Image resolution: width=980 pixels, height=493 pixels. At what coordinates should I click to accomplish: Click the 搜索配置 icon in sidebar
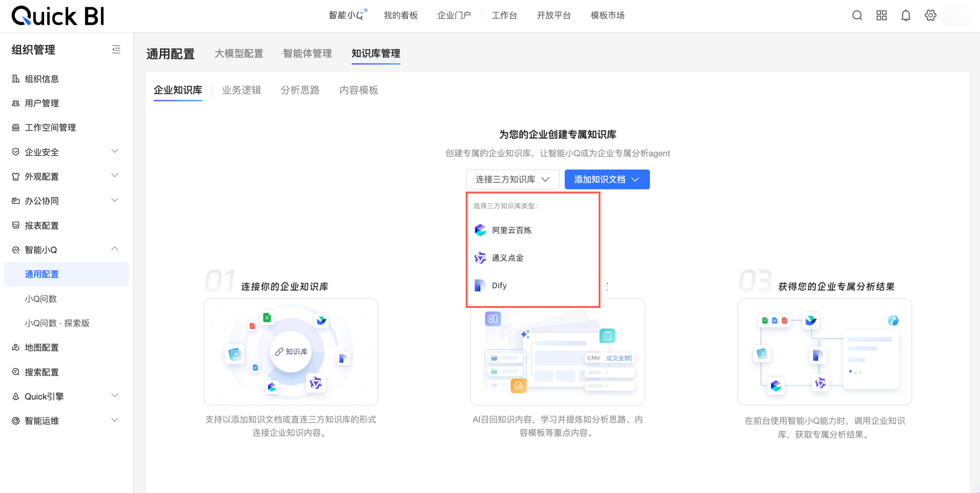[x=16, y=372]
